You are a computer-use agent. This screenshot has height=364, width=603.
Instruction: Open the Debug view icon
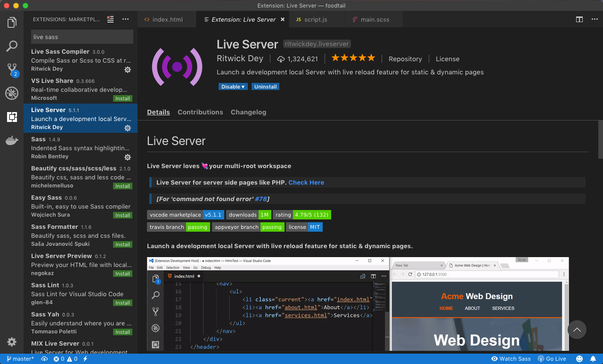coord(12,93)
